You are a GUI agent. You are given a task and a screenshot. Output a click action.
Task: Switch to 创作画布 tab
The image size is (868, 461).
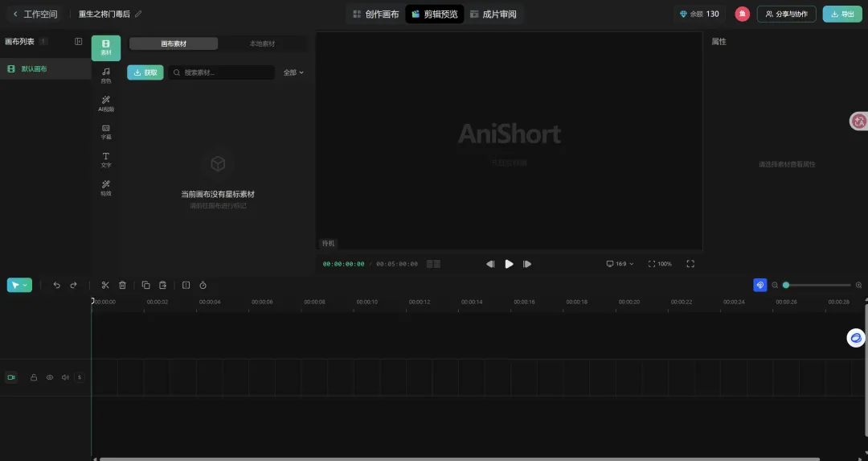click(376, 14)
